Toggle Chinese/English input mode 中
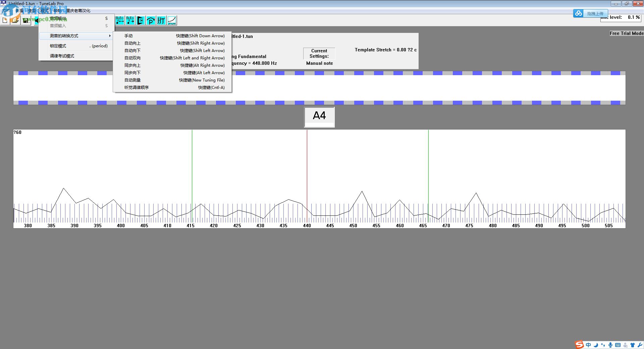The image size is (644, 349). (x=588, y=345)
